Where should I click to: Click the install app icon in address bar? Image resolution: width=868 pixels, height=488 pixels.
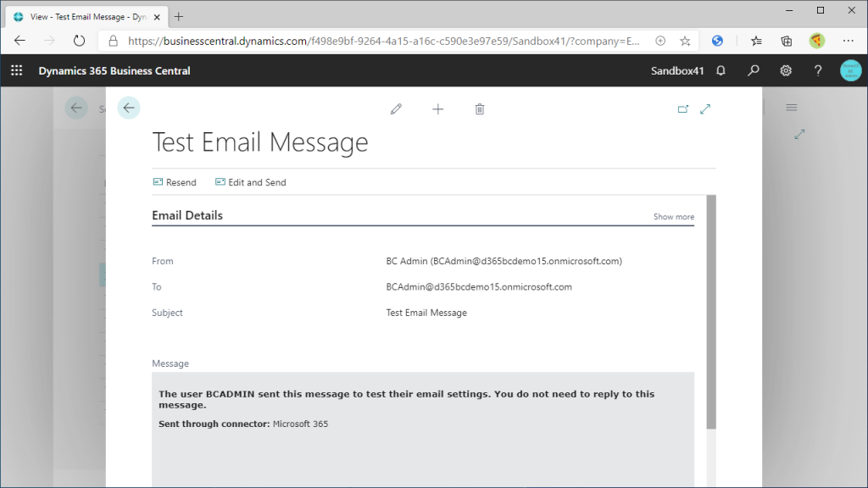point(660,41)
